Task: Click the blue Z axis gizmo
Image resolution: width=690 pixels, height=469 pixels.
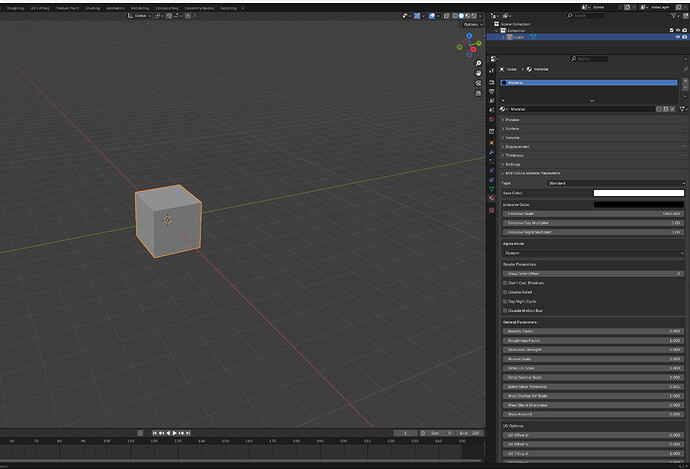Action: point(469,36)
